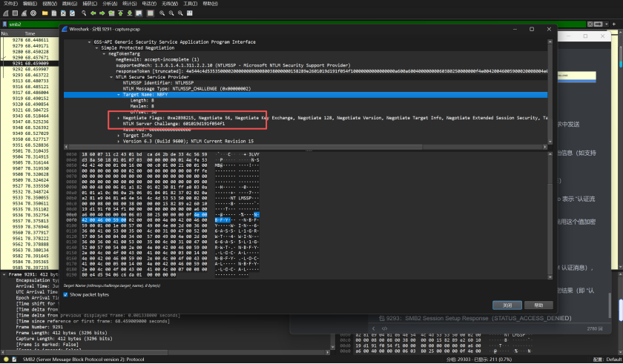Click the 关闭 button in the dialog
The height and width of the screenshot is (364, 623).
[507, 305]
